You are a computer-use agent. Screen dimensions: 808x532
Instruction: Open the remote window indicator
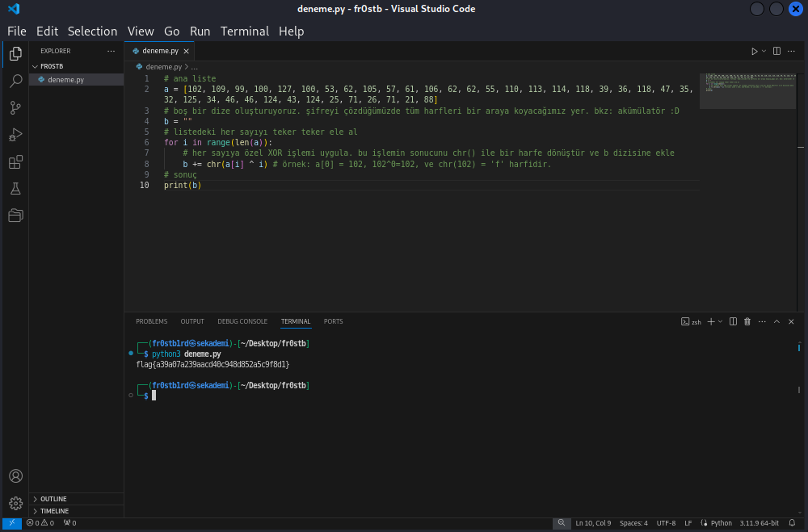pos(11,523)
